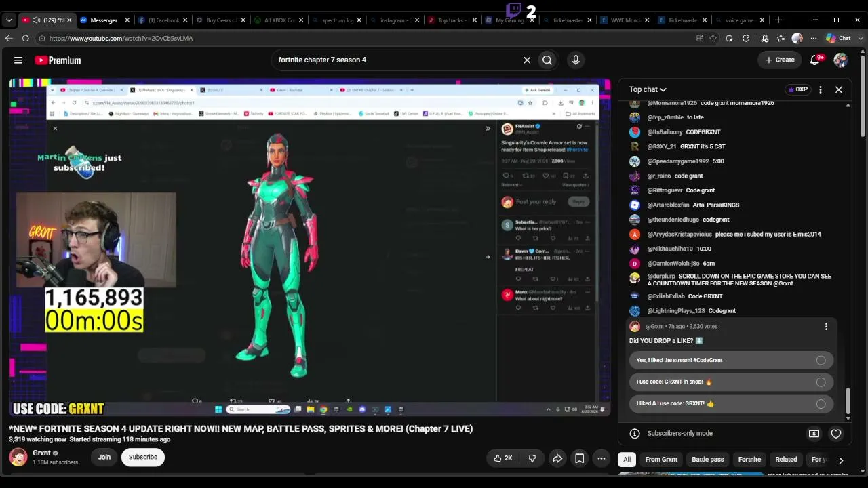This screenshot has height=488, width=868.
Task: Dislike the video with thumbs down
Action: [x=532, y=458]
